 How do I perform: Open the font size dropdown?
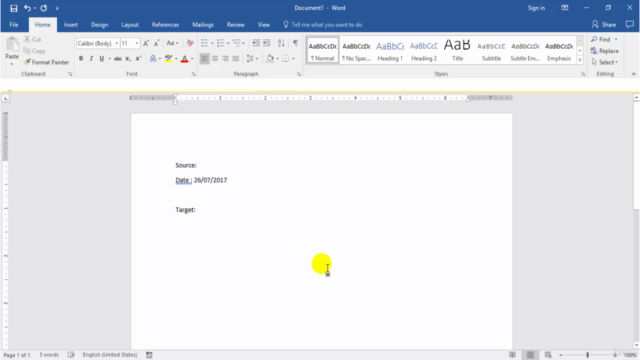click(x=137, y=43)
